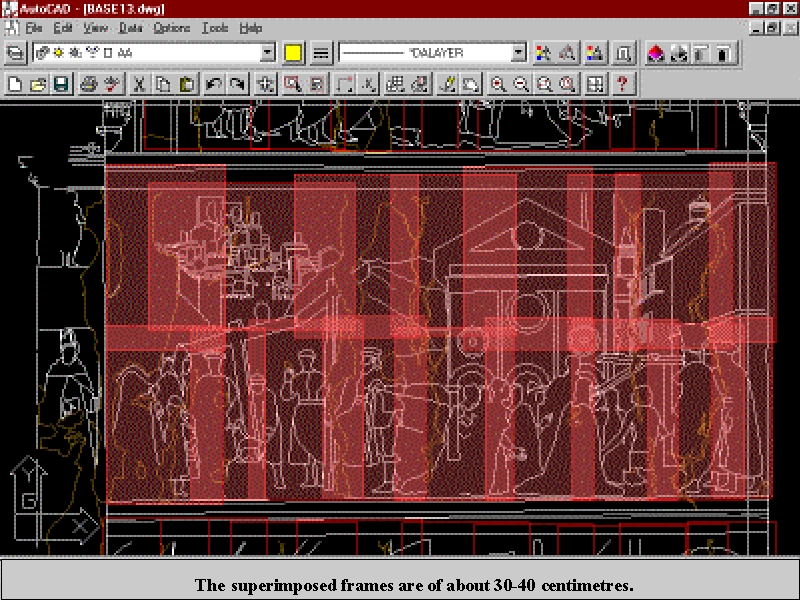The height and width of the screenshot is (600, 800).
Task: Click the Redraw View pencil icon
Action: tap(447, 84)
